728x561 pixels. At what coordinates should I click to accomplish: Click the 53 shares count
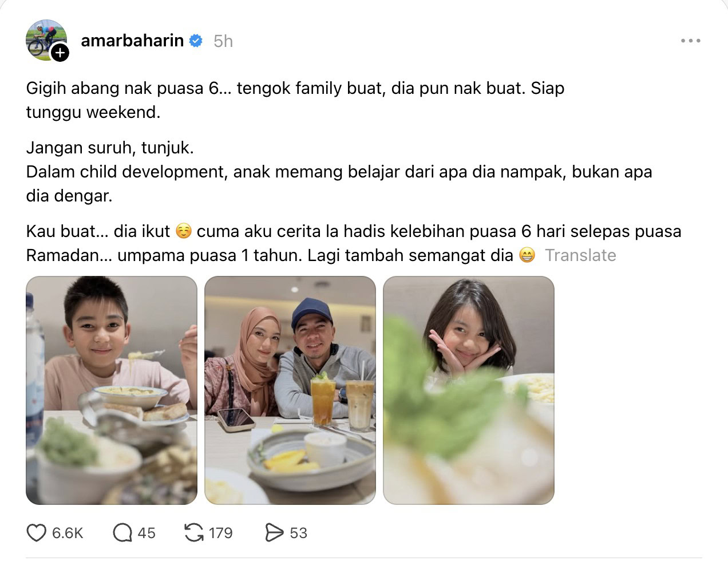point(299,533)
